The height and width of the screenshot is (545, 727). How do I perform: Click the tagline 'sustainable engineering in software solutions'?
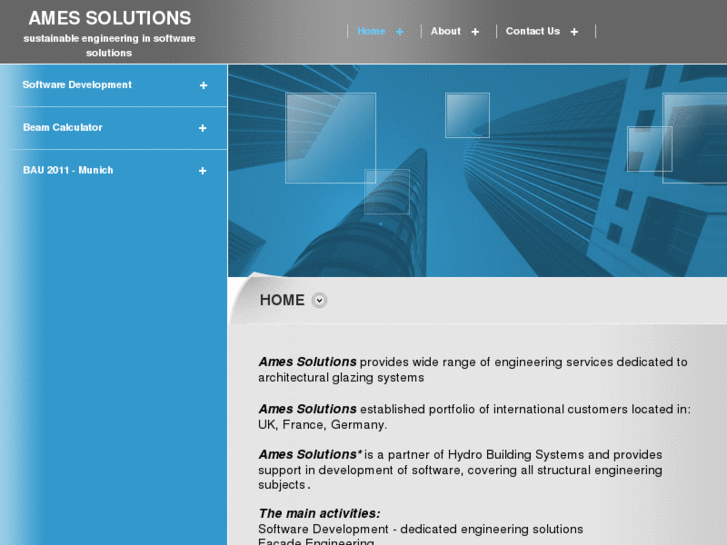(109, 45)
